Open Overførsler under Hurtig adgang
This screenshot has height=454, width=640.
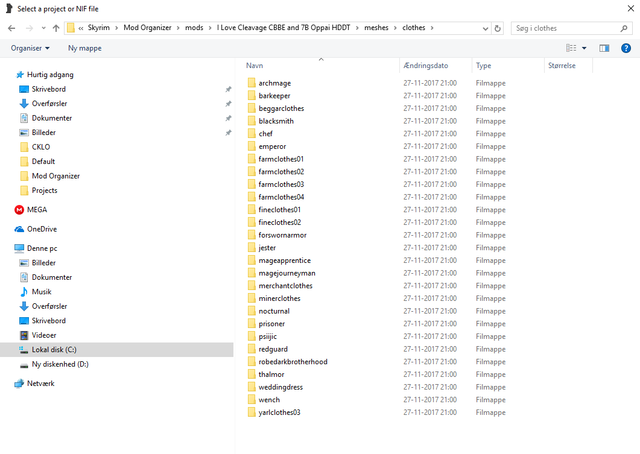[49, 103]
